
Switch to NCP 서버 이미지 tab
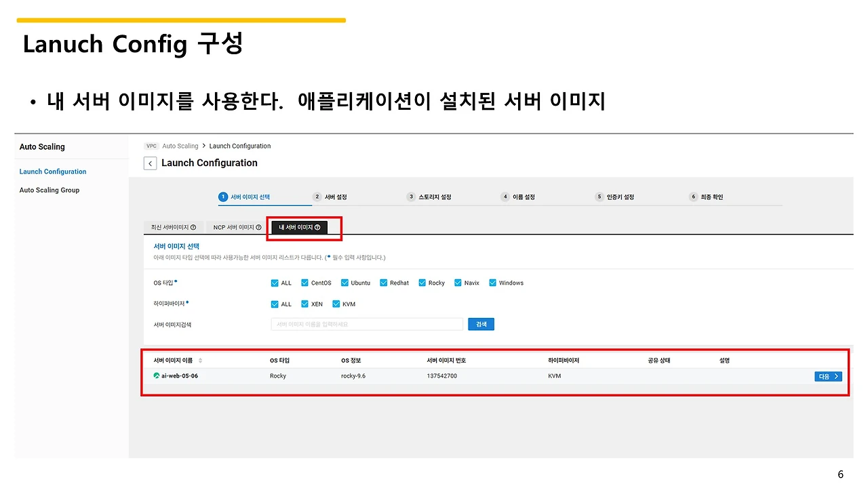point(237,228)
